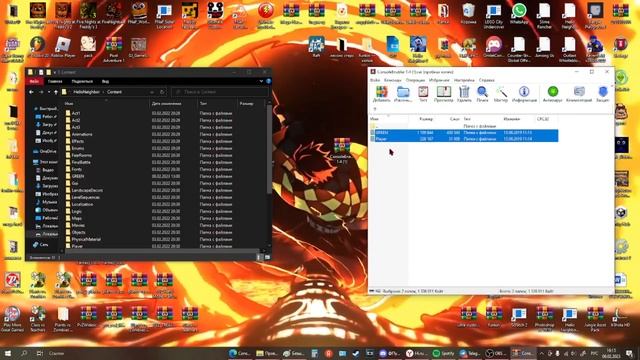Screen dimensions: 640x360
Task: Open the Настройки menu in WinRAR
Action: tap(464, 80)
